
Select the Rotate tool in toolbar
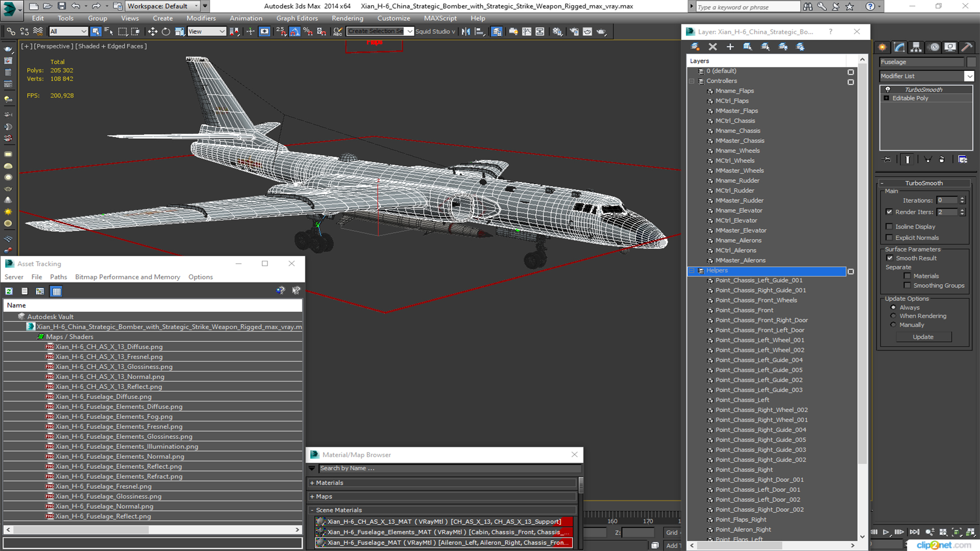pos(165,32)
